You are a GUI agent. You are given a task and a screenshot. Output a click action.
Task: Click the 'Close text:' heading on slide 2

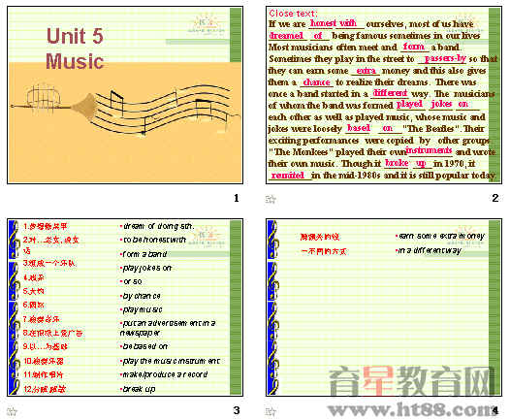pyautogui.click(x=293, y=14)
